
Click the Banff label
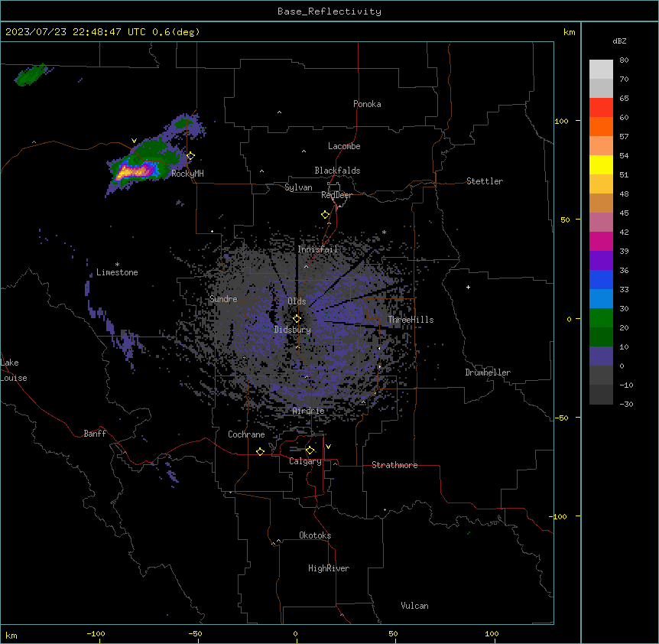(95, 434)
